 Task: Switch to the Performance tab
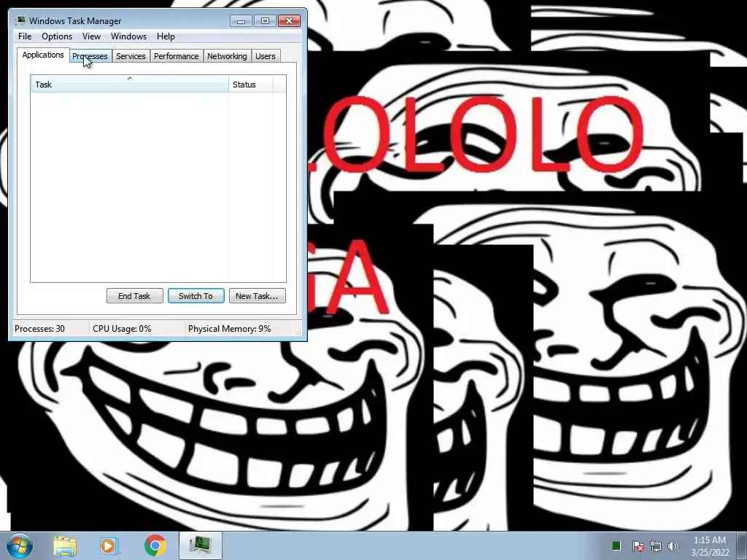pyautogui.click(x=177, y=56)
